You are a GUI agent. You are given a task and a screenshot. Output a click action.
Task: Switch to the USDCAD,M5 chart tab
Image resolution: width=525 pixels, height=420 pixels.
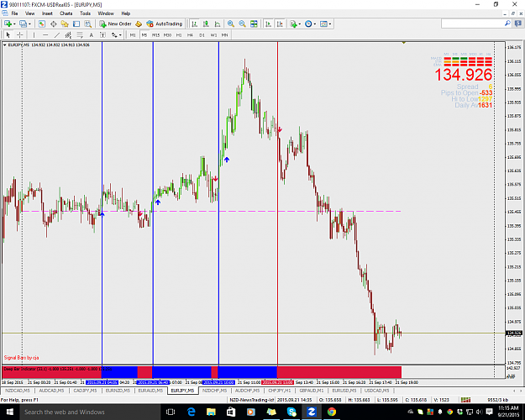click(376, 391)
